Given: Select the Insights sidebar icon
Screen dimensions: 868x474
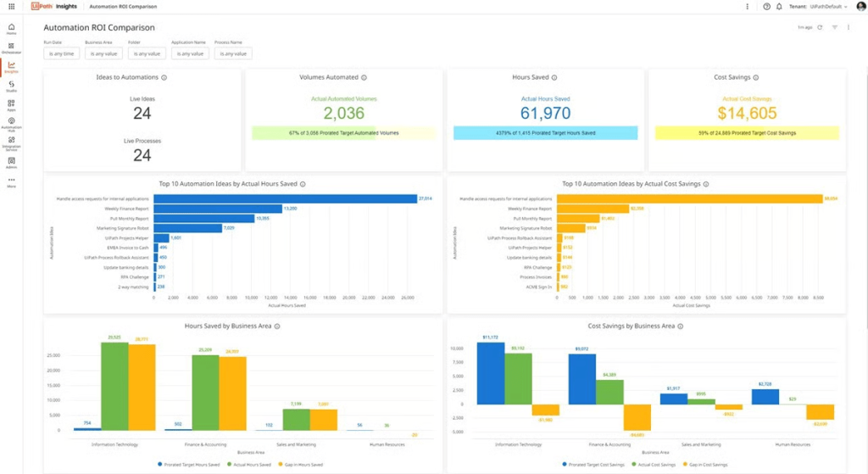Looking at the screenshot, I should [x=11, y=68].
